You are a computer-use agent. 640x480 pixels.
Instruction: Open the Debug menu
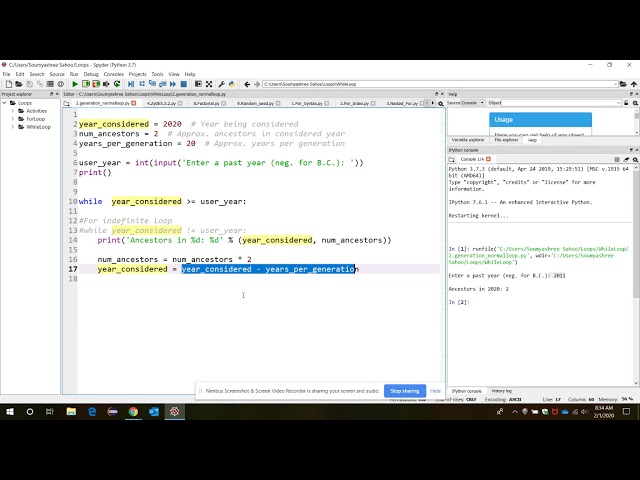[x=91, y=74]
